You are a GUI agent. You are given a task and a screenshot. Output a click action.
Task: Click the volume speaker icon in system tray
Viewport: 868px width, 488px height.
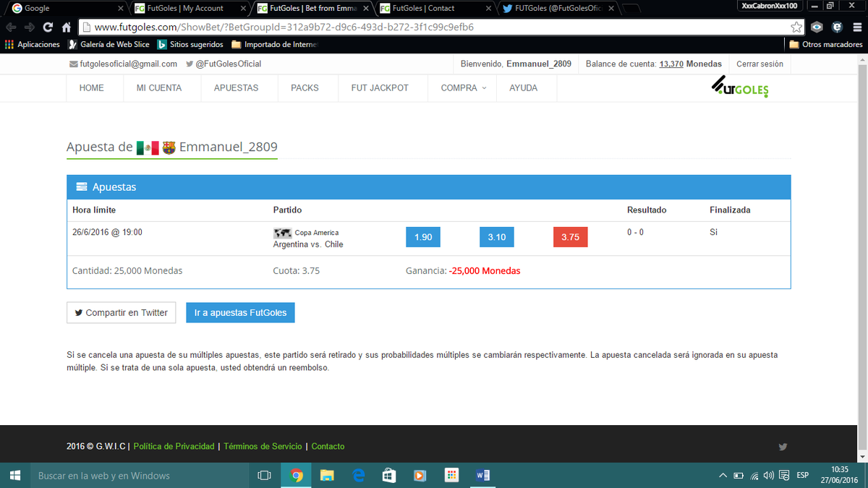[767, 475]
